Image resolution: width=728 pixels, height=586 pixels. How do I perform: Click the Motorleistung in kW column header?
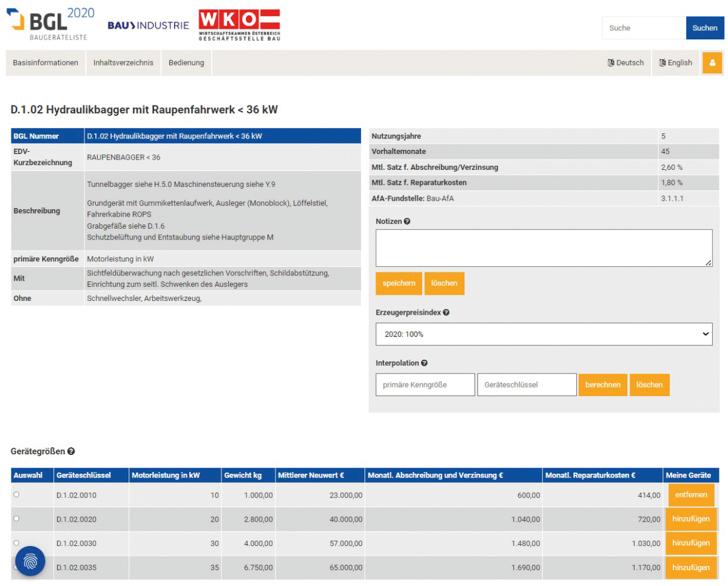(175, 475)
